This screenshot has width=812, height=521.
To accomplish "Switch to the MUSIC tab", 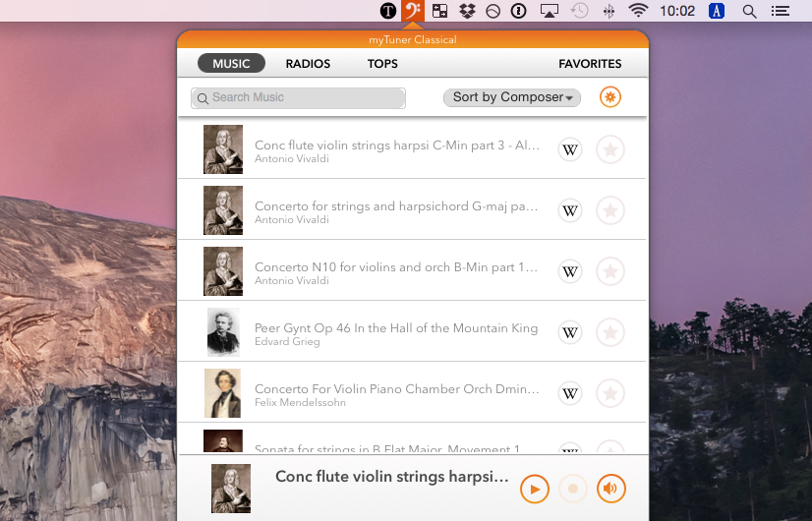I will [231, 64].
